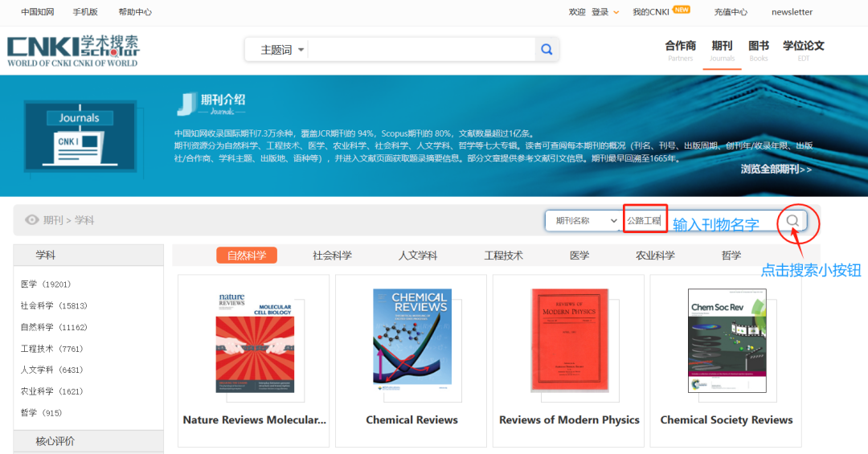This screenshot has width=868, height=454.
Task: Select the 自然科学 subject tab
Action: (x=247, y=256)
